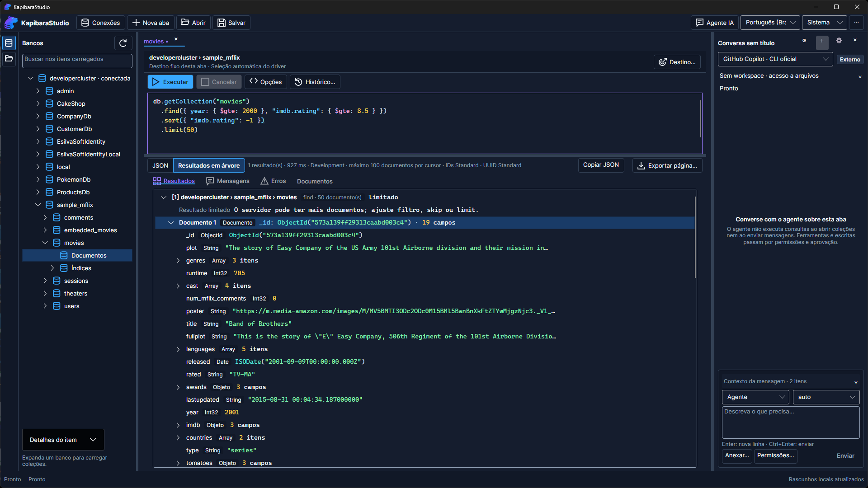Image resolution: width=868 pixels, height=488 pixels.
Task: Open the GitHub Copilot provider dropdown
Action: pyautogui.click(x=775, y=59)
